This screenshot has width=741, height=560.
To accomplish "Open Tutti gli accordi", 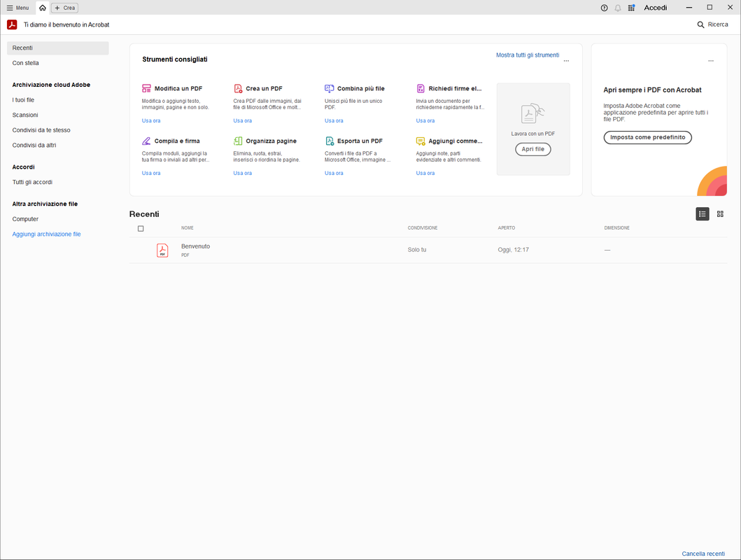I will [x=32, y=182].
